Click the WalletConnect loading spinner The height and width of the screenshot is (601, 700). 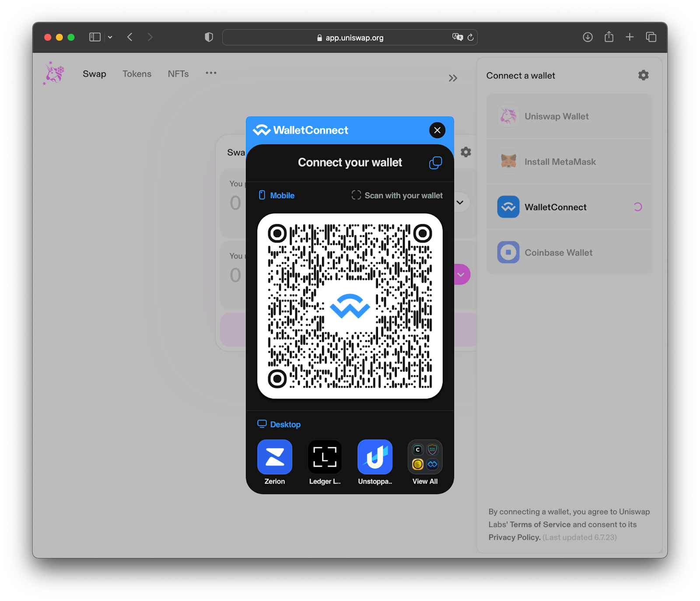click(x=638, y=207)
